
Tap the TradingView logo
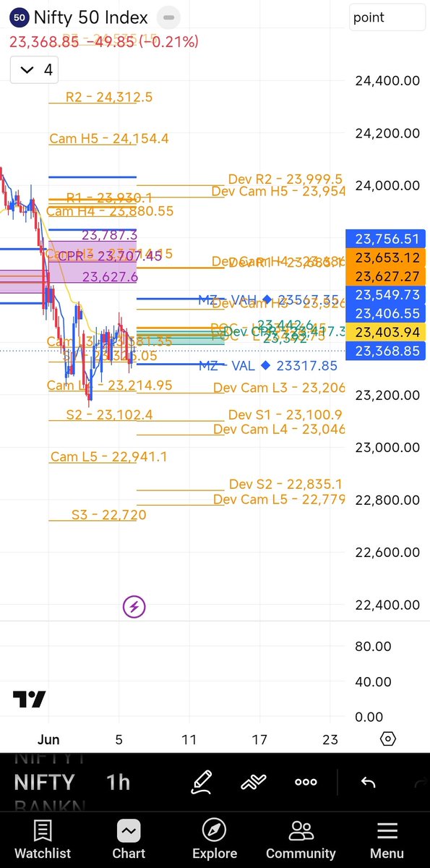point(30,699)
